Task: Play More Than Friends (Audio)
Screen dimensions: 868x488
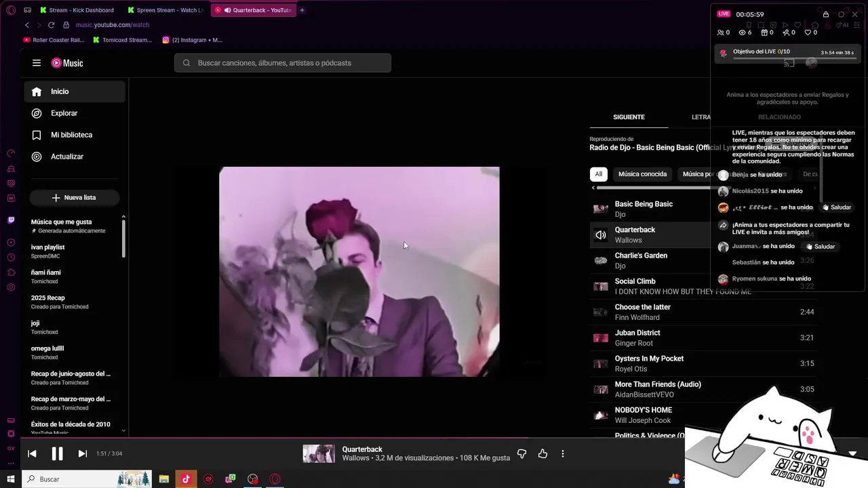Action: [x=703, y=389]
